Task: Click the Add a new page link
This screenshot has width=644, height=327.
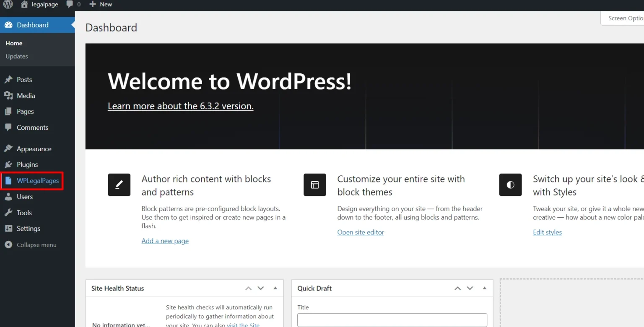Action: [165, 241]
